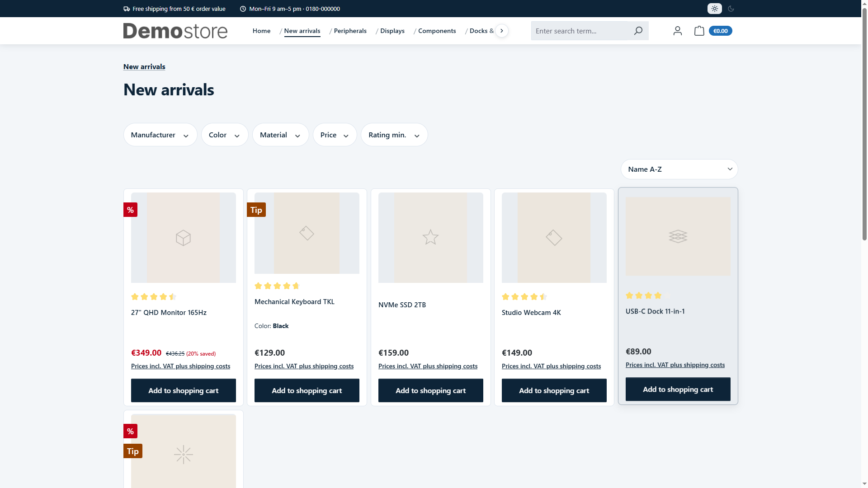
Task: Click the New arrivals breadcrumb link
Action: click(x=144, y=66)
